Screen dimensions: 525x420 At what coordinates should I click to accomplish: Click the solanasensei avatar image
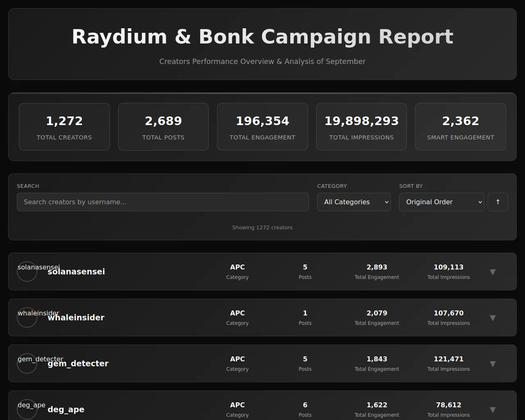(x=27, y=272)
